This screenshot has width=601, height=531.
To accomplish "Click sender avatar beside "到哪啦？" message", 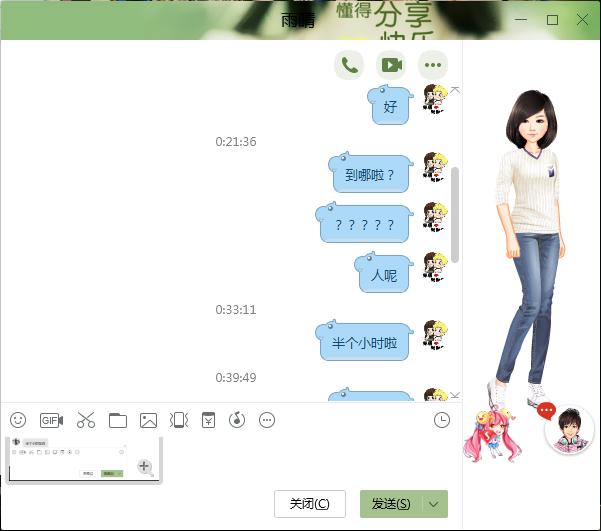I will 435,166.
